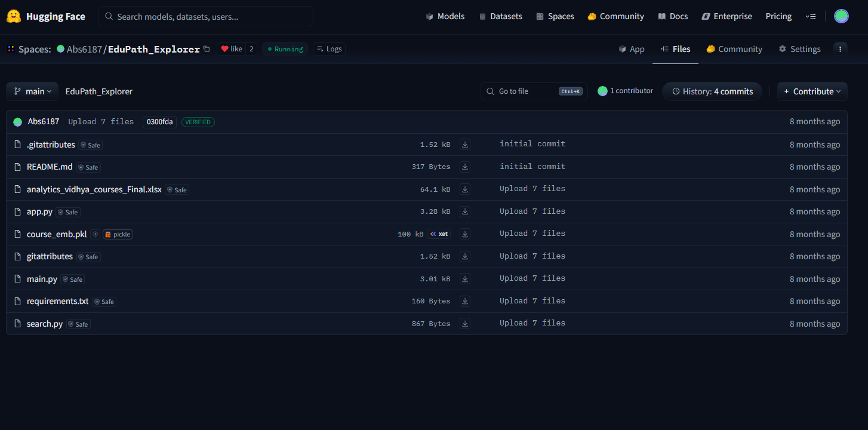
Task: Click the xet badge next to course_emb.pkl
Action: pos(439,234)
